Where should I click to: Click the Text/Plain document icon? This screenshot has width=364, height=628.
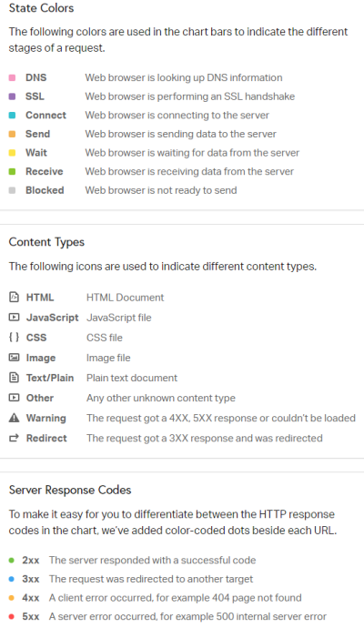14,378
